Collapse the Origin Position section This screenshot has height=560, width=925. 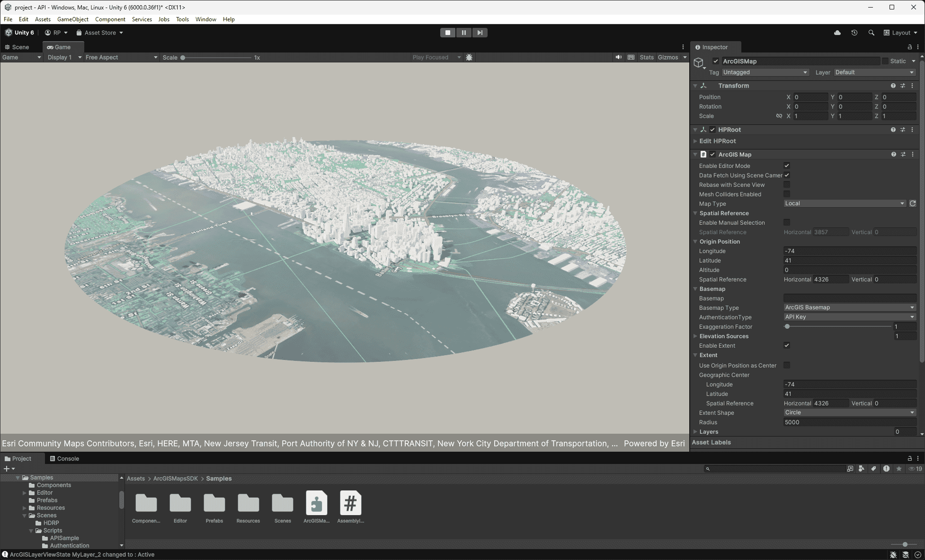[695, 241]
